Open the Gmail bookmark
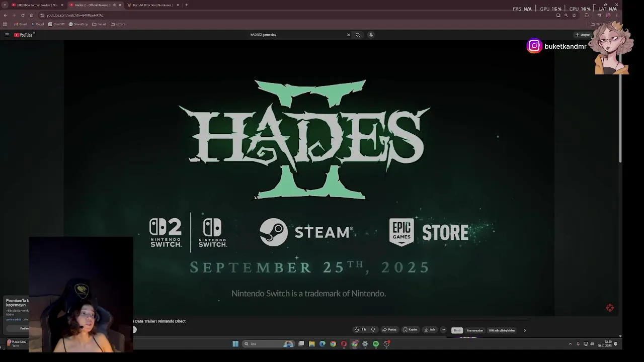The width and height of the screenshot is (644, 362). tap(21, 24)
